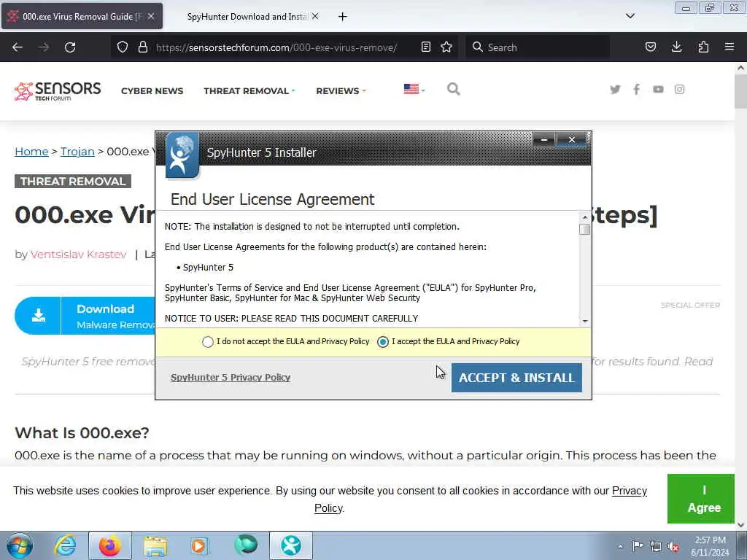Switch to SpyHunter Download and Install tab

click(247, 17)
